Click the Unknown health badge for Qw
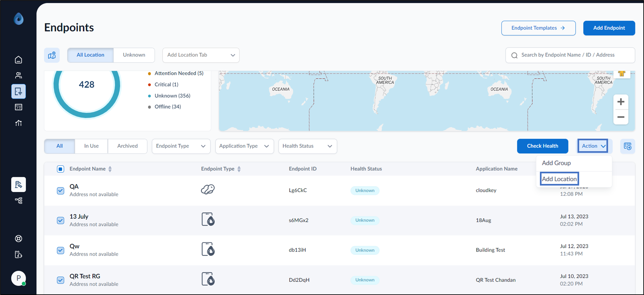 [x=365, y=250]
